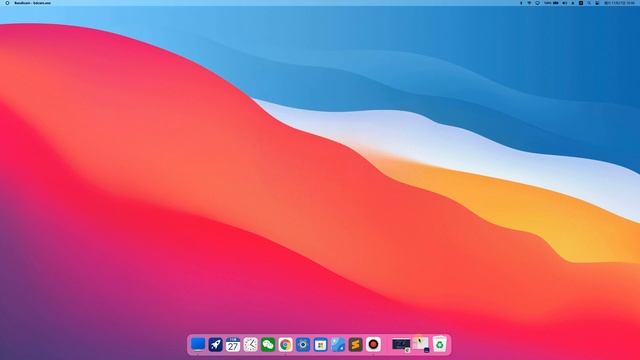Open the Calendar showing 27 in the dock
Viewport: 640px width, 360px height.
[233, 344]
